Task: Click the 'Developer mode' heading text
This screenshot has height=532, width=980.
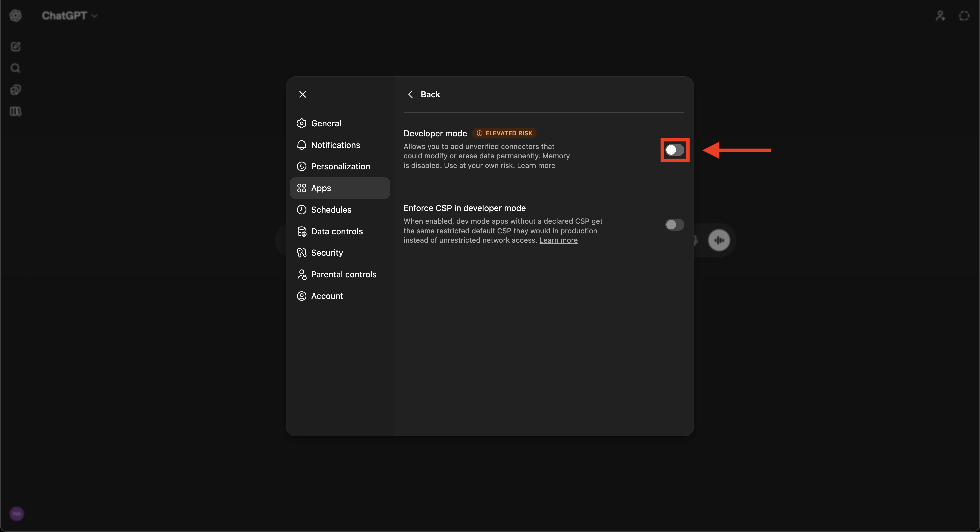Action: pos(435,133)
